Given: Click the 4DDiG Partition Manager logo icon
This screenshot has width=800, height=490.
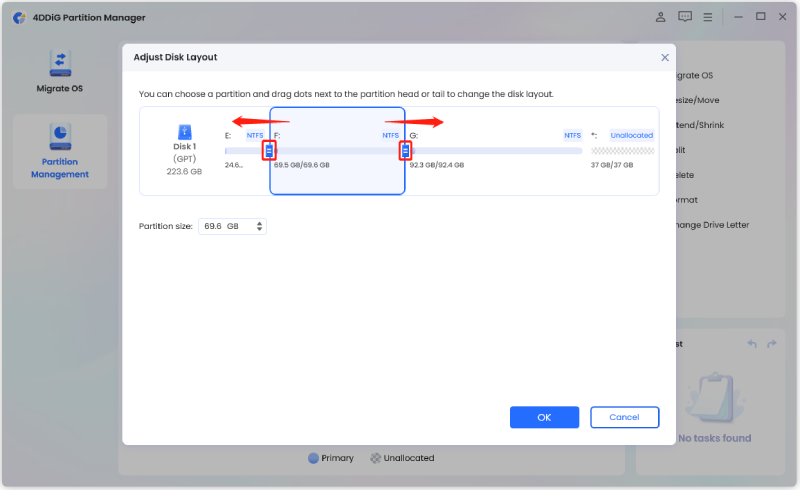Looking at the screenshot, I should pos(19,18).
